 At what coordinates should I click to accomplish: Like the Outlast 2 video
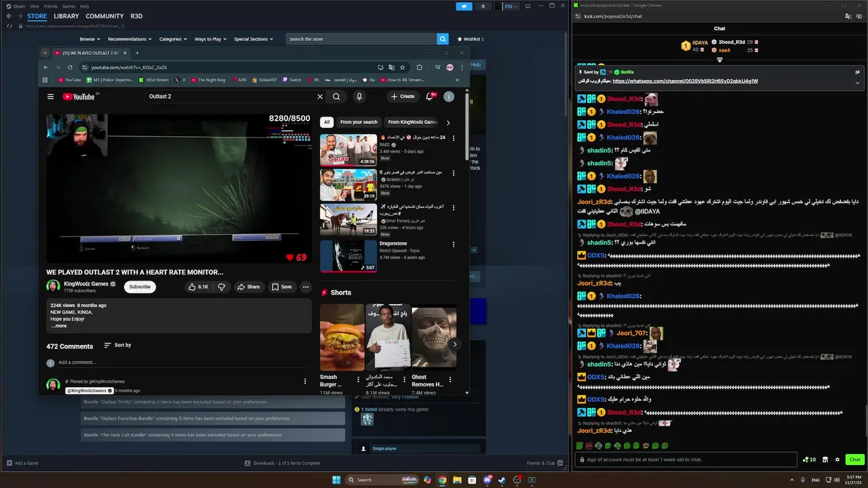199,287
